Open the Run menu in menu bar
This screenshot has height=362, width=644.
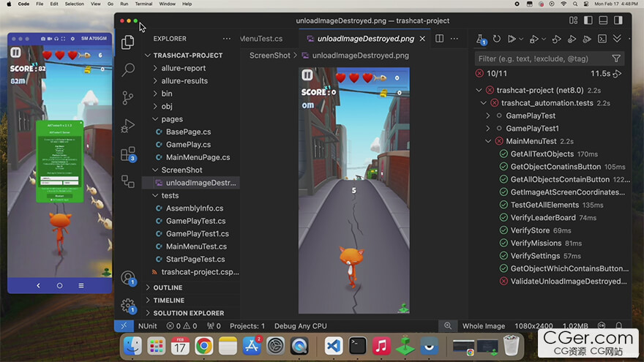124,4
